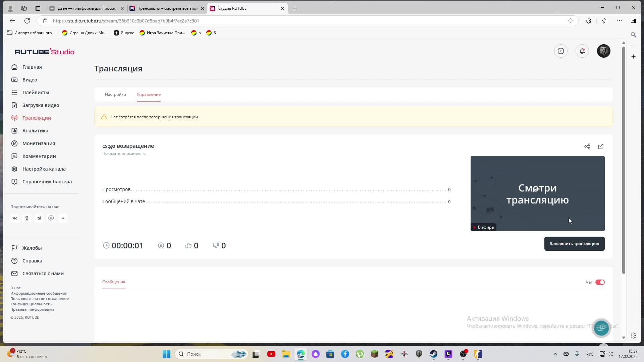644x362 pixels.
Task: Open the support chat bubble
Action: pyautogui.click(x=601, y=328)
